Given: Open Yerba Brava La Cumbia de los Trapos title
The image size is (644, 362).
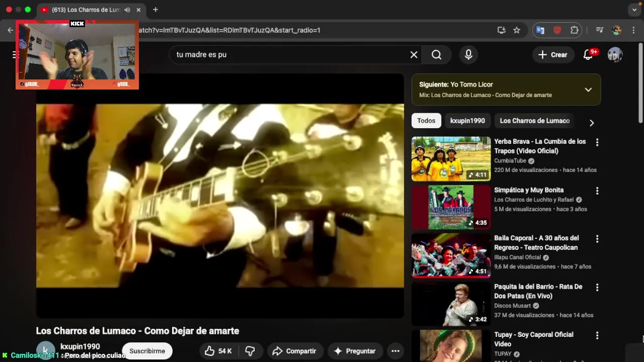Looking at the screenshot, I should tap(540, 146).
